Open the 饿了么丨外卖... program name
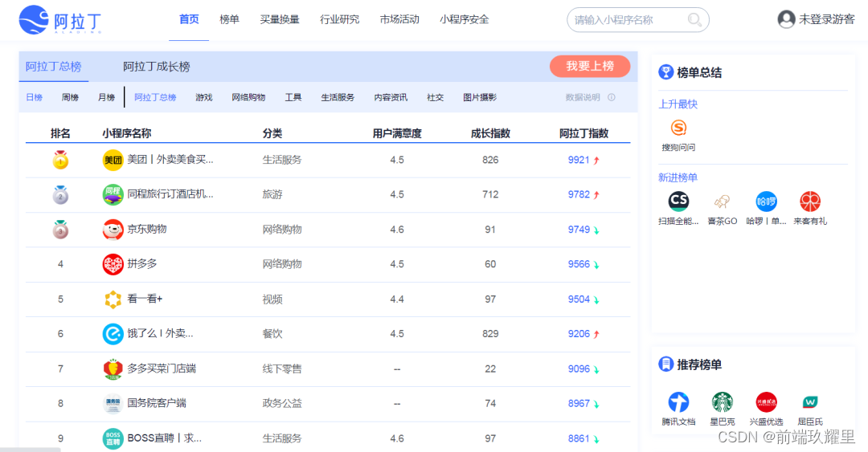Image resolution: width=868 pixels, height=452 pixels. (x=161, y=334)
